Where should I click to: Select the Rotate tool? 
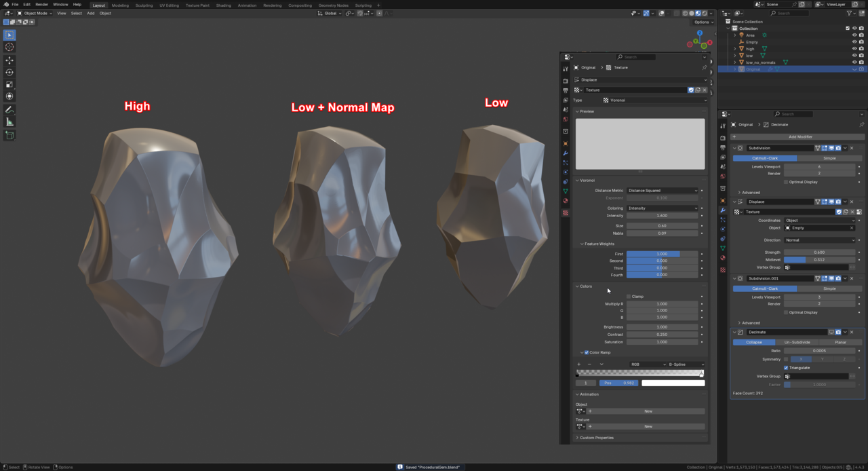[9, 72]
